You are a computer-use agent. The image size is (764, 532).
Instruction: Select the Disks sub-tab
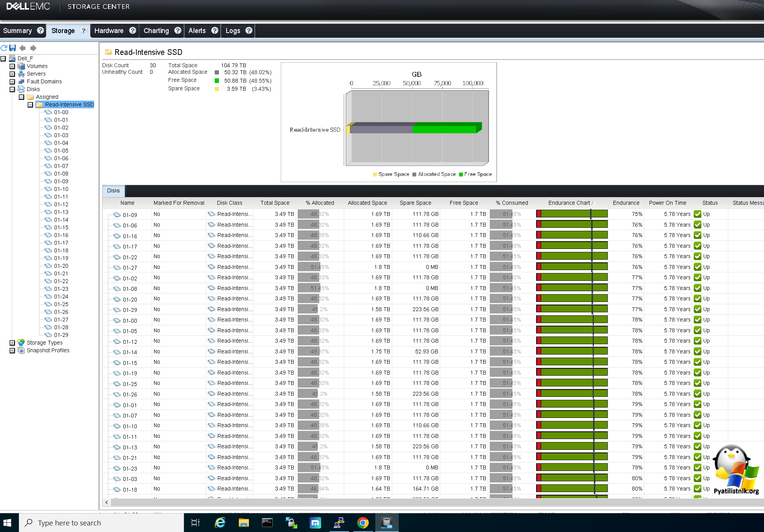(113, 191)
